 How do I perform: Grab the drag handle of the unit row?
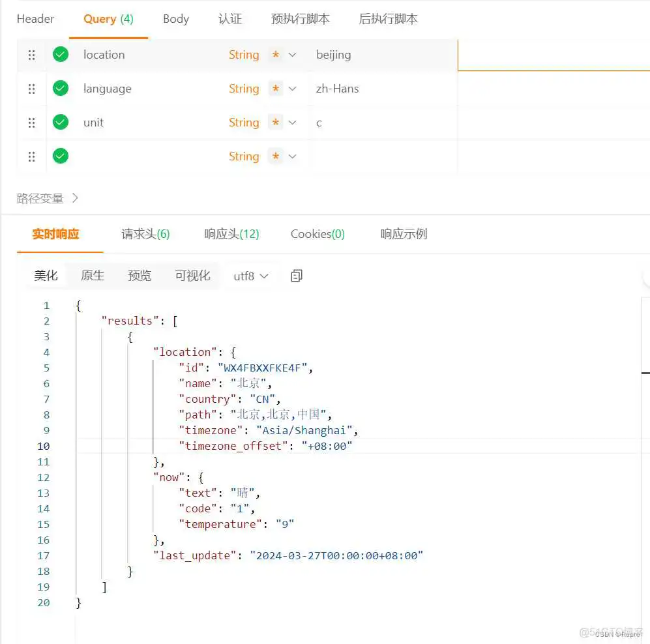click(31, 123)
